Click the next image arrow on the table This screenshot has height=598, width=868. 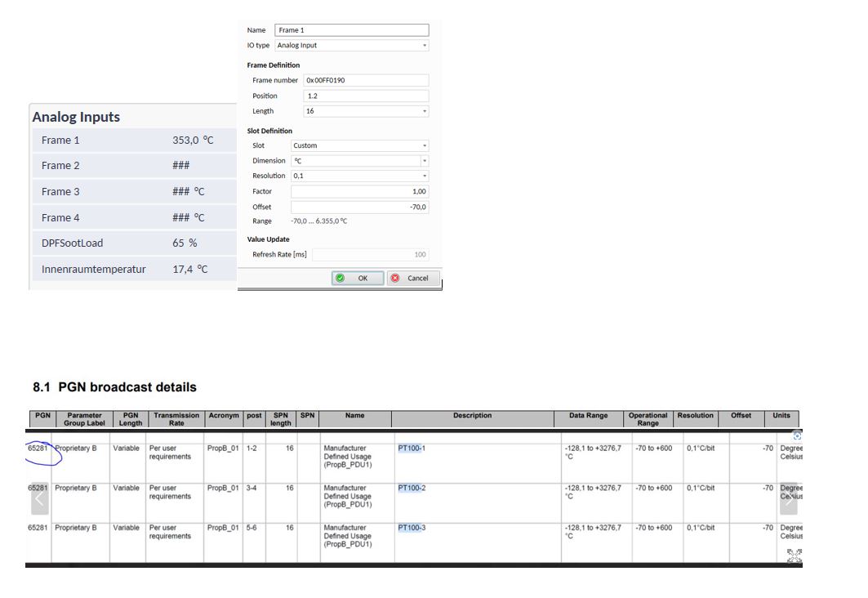coord(789,498)
